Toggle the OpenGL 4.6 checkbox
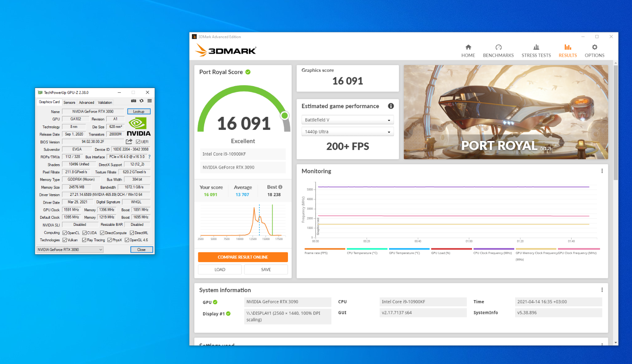Screen dimensions: 632x364 click(x=127, y=240)
